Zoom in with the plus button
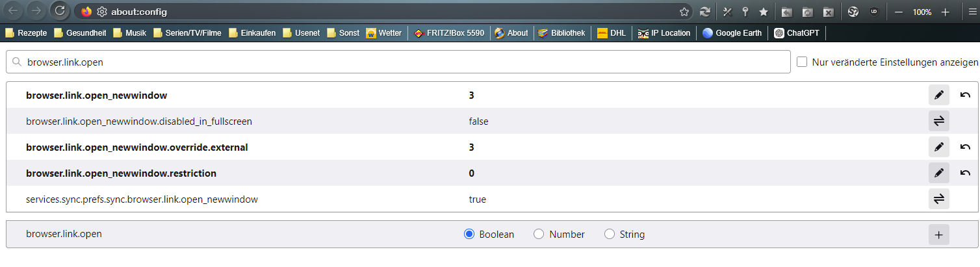Viewport: 980px width, 267px height. pos(946,12)
